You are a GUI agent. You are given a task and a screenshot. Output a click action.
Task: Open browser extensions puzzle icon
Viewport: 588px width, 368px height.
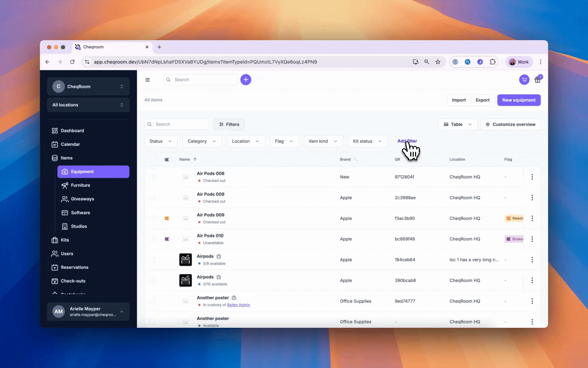[x=493, y=62]
